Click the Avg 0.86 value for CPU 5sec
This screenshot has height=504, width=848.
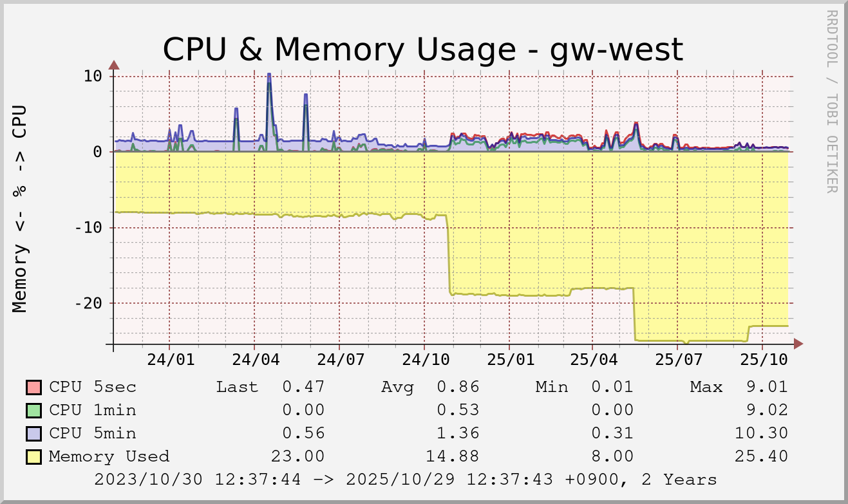coord(458,387)
